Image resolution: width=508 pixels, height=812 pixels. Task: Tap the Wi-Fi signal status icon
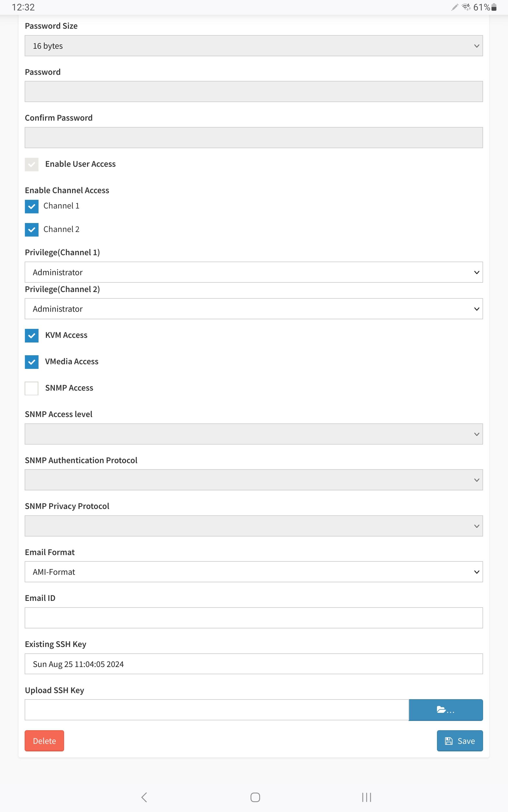466,7
